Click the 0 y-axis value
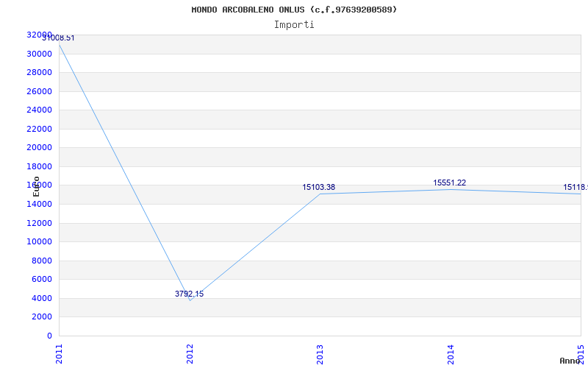This screenshot has width=588, height=368. tap(49, 336)
